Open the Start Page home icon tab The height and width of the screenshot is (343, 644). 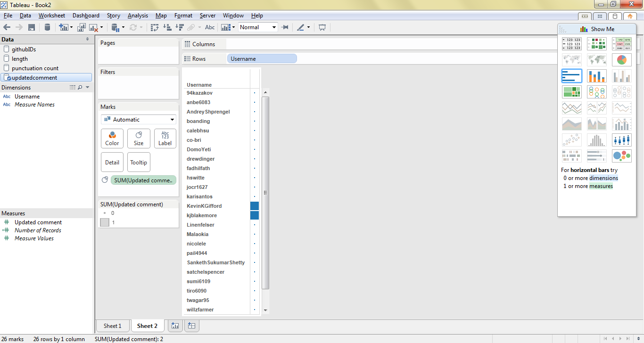(630, 16)
